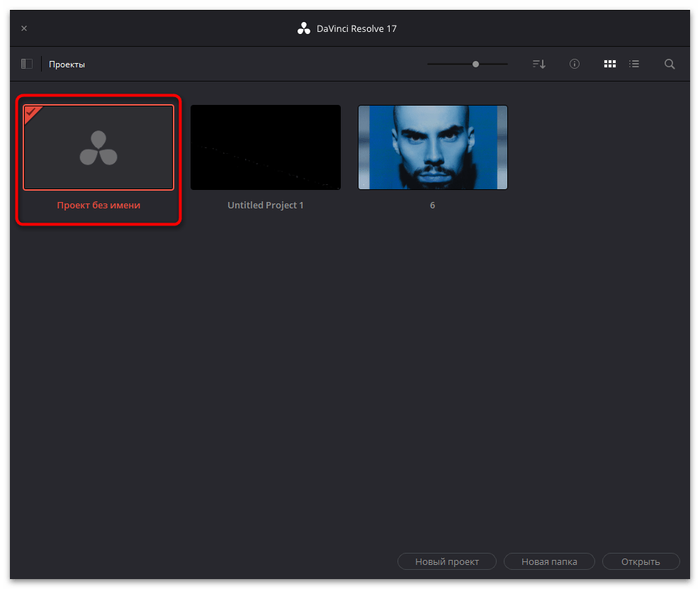The height and width of the screenshot is (589, 700).
Task: Show project info via the info icon
Action: coord(575,64)
